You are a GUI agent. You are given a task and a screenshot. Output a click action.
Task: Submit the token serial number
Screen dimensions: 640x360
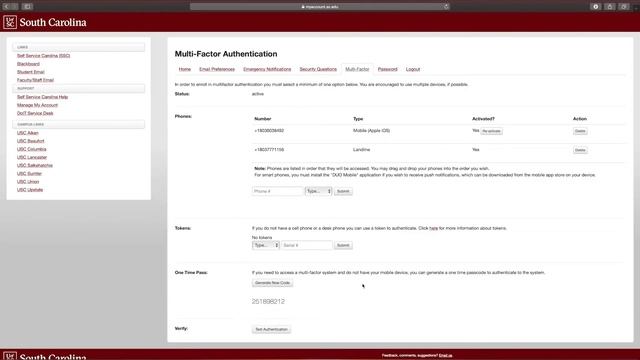pyautogui.click(x=343, y=245)
